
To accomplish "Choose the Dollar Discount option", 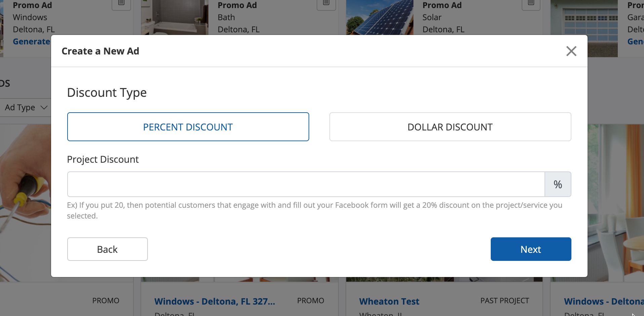I will (450, 127).
